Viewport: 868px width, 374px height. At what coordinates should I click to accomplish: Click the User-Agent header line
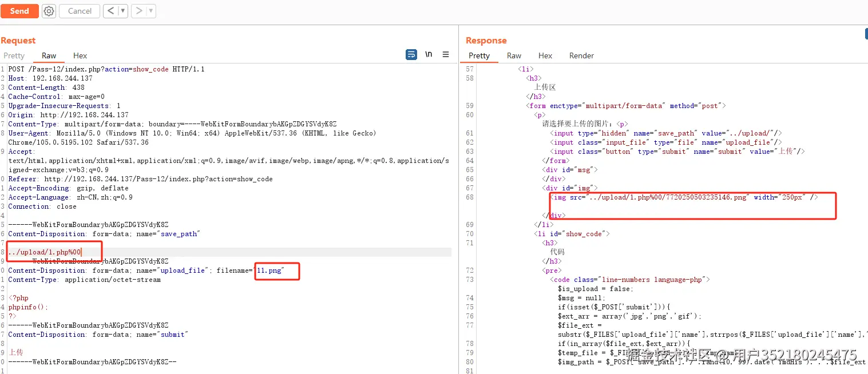coord(192,133)
